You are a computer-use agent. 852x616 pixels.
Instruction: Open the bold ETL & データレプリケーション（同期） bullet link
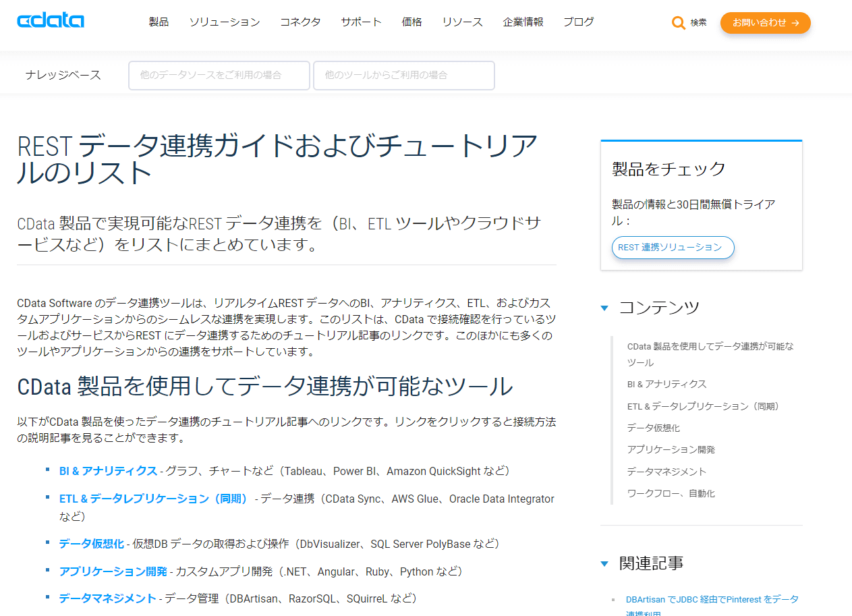154,499
